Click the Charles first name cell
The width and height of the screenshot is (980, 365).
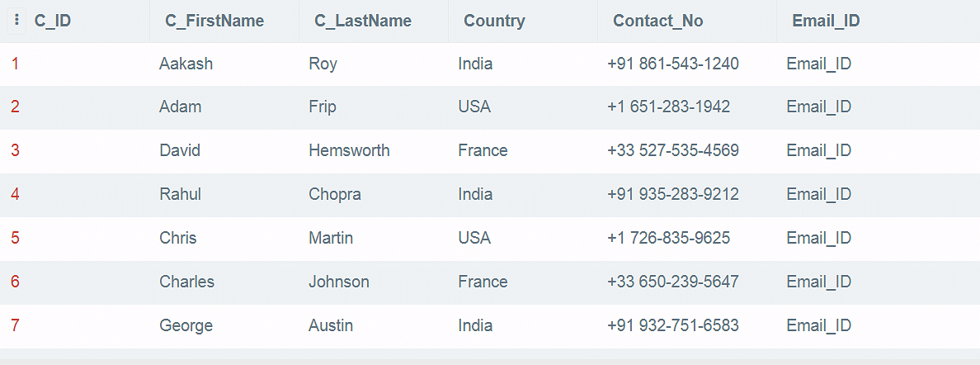[x=186, y=282]
